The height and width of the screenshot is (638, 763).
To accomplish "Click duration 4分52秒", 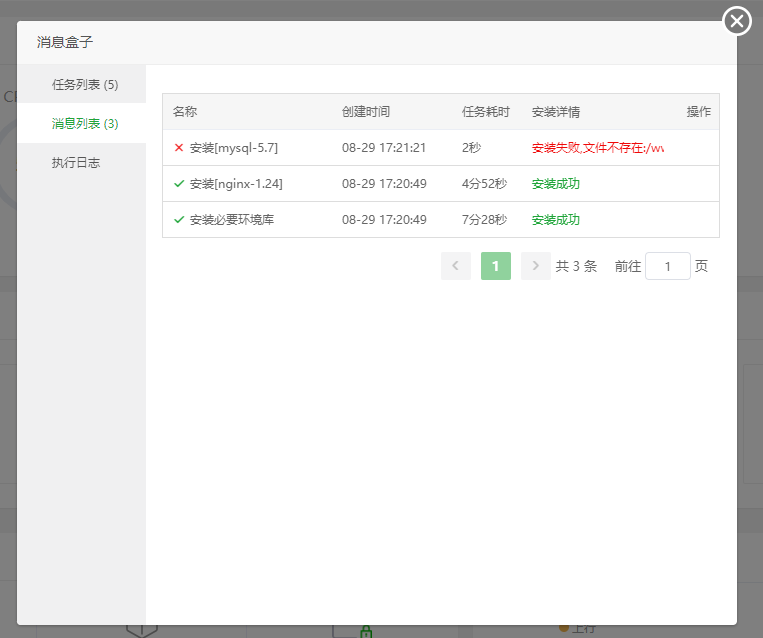I will click(x=484, y=183).
